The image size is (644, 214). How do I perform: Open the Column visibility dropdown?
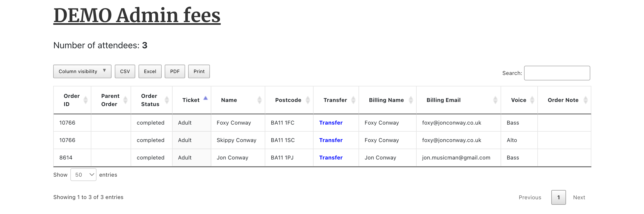tap(82, 71)
